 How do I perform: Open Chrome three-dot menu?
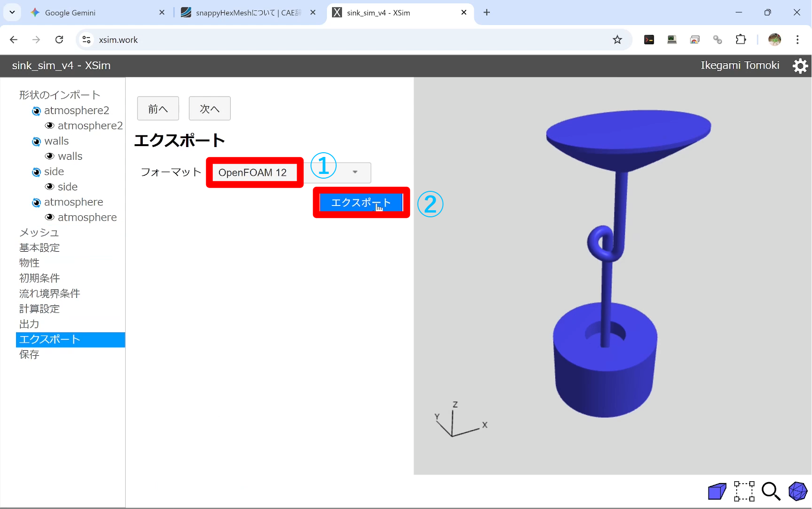click(797, 40)
